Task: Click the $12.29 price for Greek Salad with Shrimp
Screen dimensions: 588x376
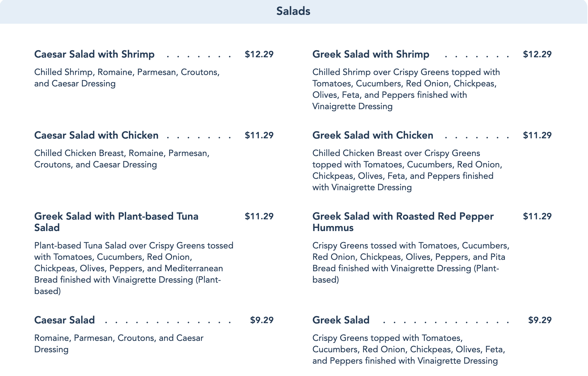Action: (537, 54)
